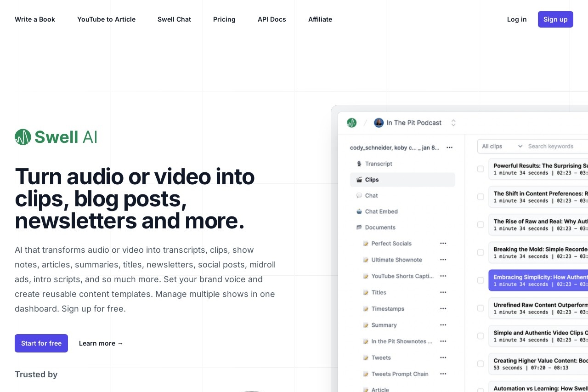The width and height of the screenshot is (588, 392).
Task: Click the note icon beside Titles
Action: pyautogui.click(x=366, y=292)
